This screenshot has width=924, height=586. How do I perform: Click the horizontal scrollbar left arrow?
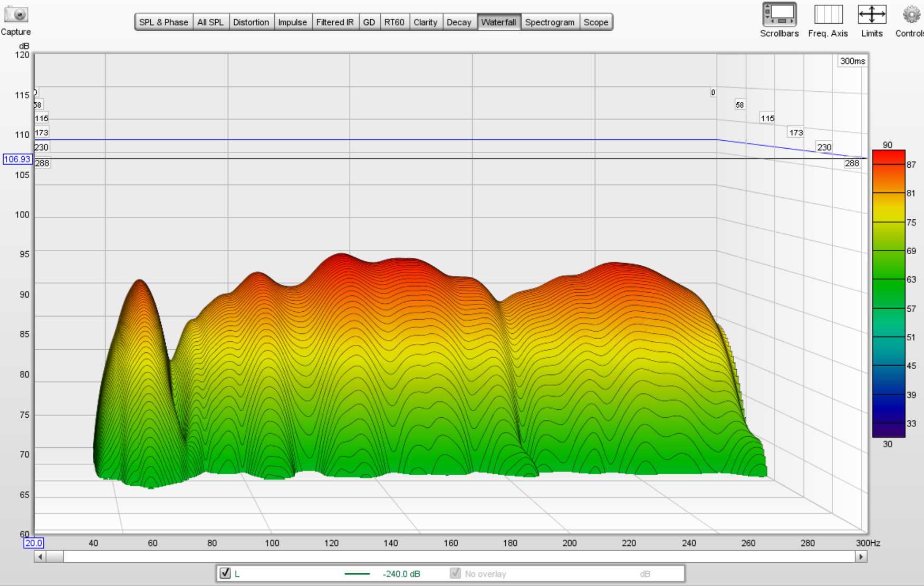[40, 556]
